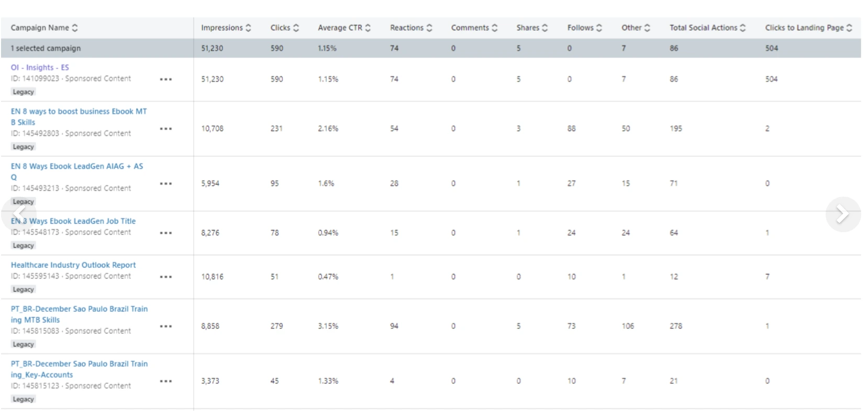The image size is (868, 411).
Task: Sort table by Clicks column
Action: click(x=284, y=28)
